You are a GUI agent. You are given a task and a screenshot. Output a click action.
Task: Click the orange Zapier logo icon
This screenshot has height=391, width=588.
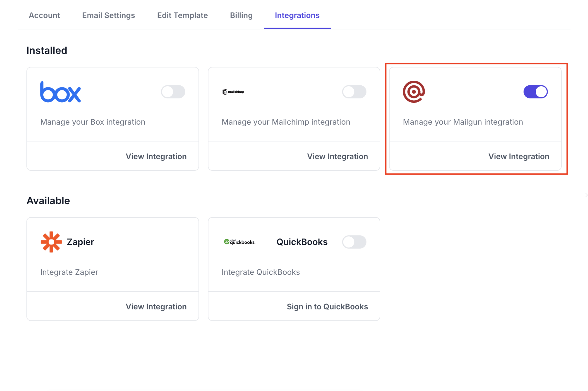click(51, 242)
